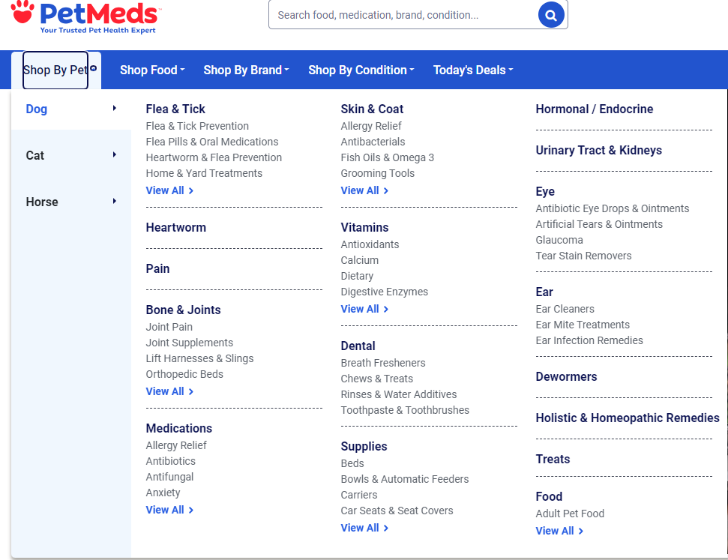Click the Adult Pet Food link
The width and height of the screenshot is (728, 560).
coord(570,514)
